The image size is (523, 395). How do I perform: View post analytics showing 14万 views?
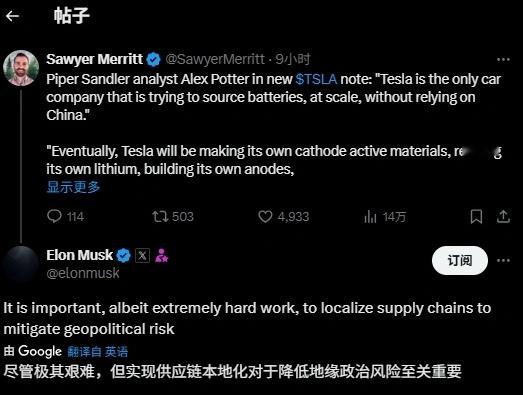(x=385, y=217)
